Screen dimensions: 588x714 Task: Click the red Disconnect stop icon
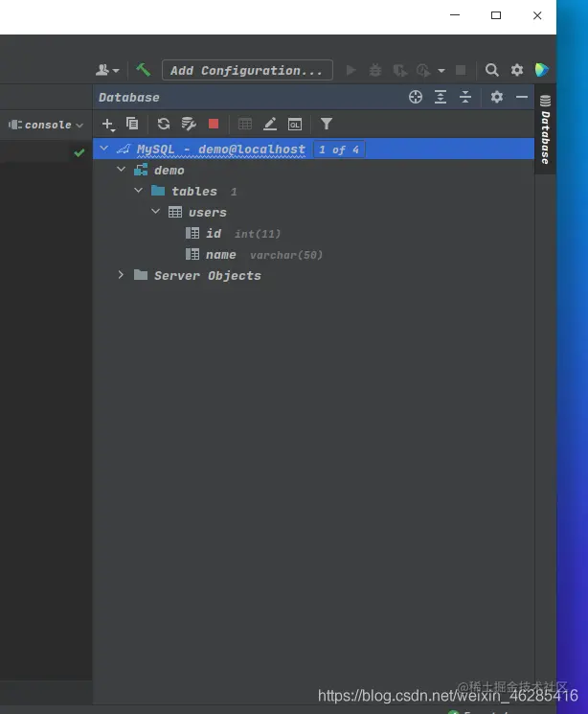[x=214, y=124]
